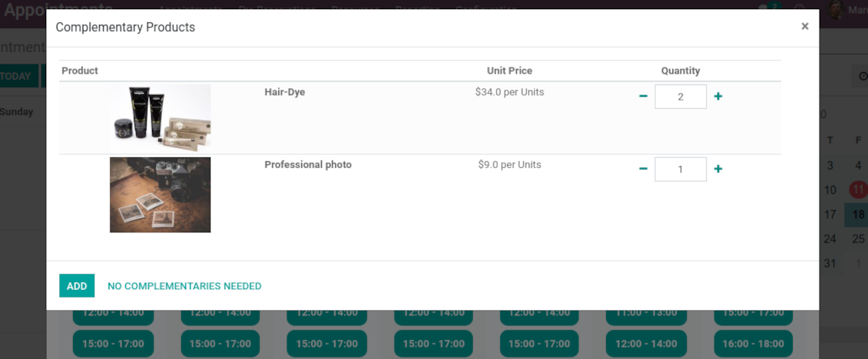Decrease Hair-Dye quantity with minus icon

click(643, 96)
